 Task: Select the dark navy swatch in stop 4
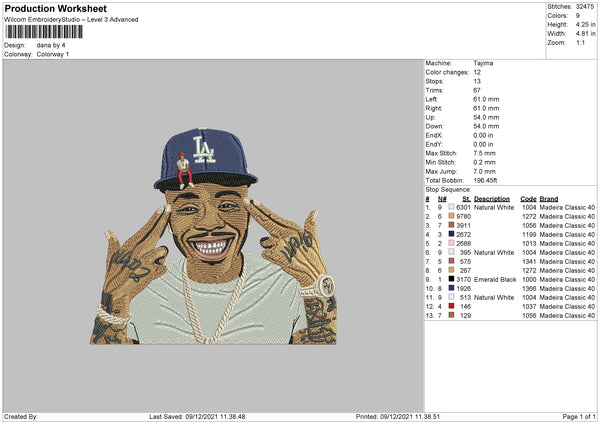click(451, 234)
